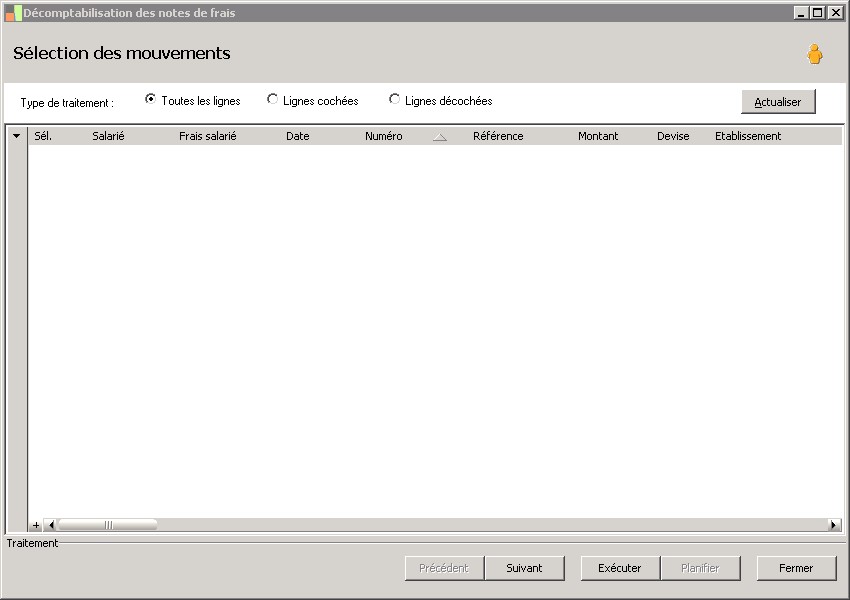Click the right scroll arrow of grid
Viewport: 850px width, 600px height.
(835, 525)
